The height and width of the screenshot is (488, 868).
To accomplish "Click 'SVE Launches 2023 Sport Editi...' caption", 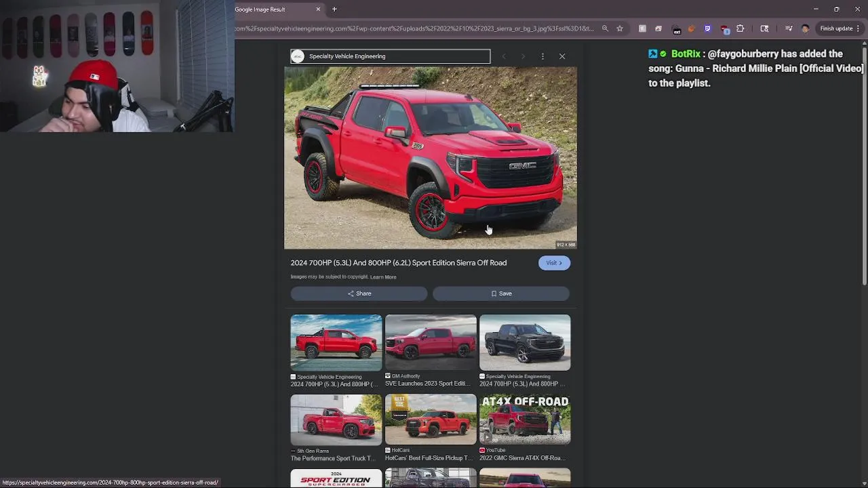I will click(x=428, y=384).
